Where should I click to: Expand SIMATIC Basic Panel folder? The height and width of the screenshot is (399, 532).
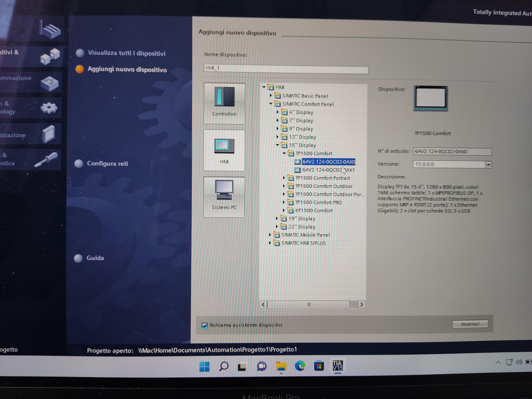pyautogui.click(x=271, y=95)
